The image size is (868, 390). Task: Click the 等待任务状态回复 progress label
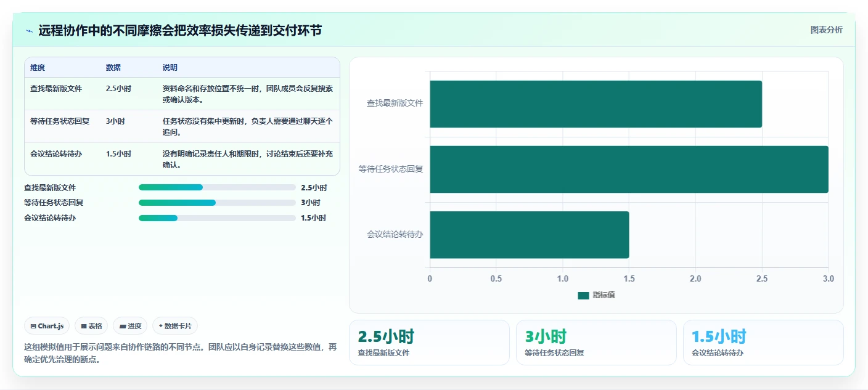click(x=54, y=203)
